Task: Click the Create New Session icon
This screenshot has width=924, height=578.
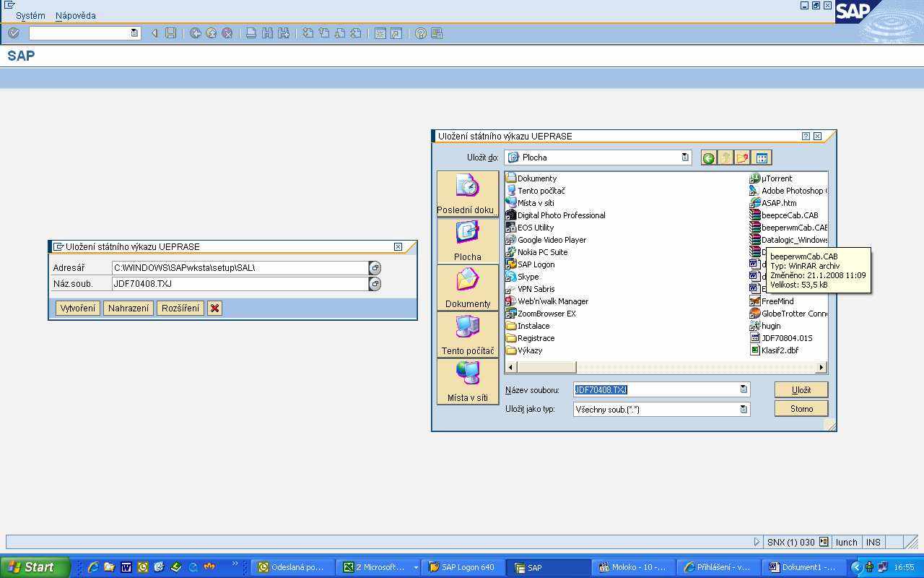Action: 380,33
